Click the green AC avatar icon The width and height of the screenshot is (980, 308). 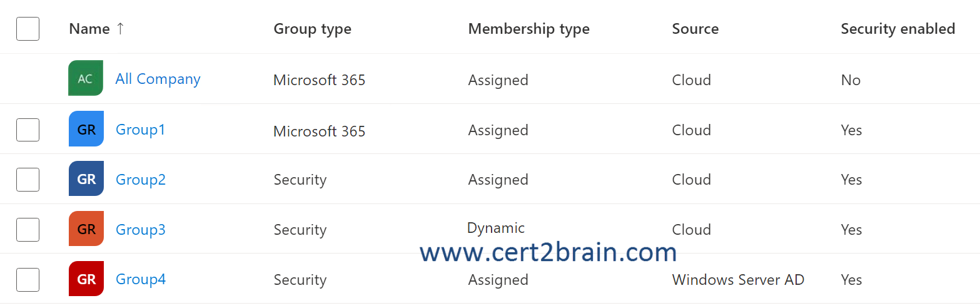click(x=86, y=78)
